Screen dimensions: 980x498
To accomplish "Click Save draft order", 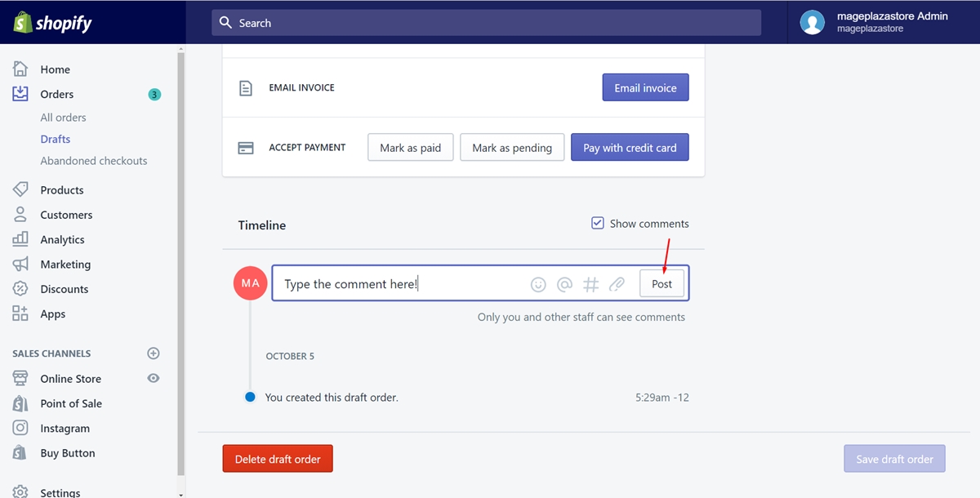I will [894, 458].
